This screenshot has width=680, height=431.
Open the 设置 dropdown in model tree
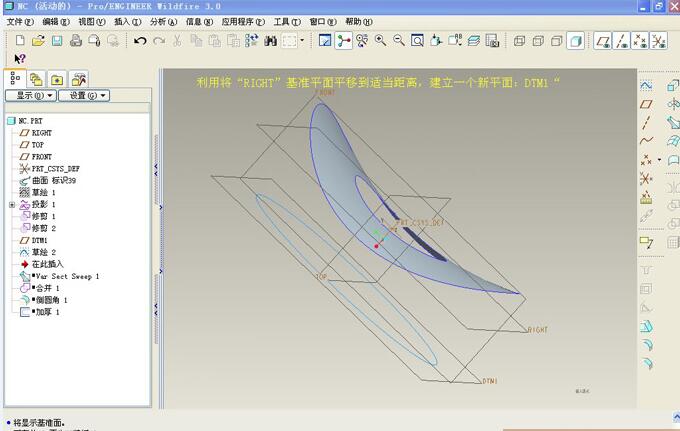pyautogui.click(x=84, y=96)
